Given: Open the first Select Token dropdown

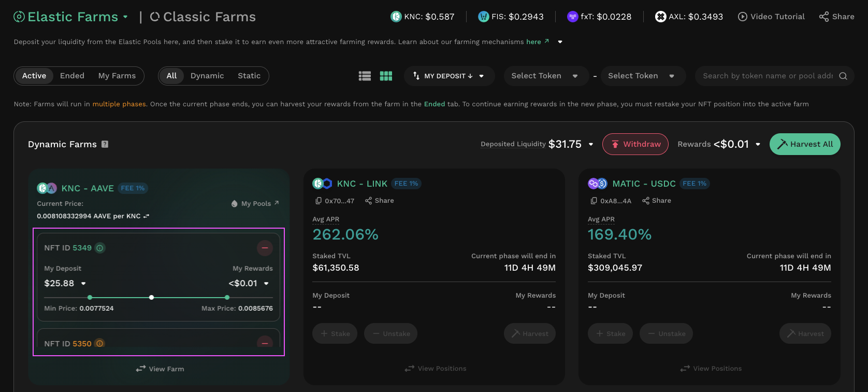Looking at the screenshot, I should tap(546, 76).
